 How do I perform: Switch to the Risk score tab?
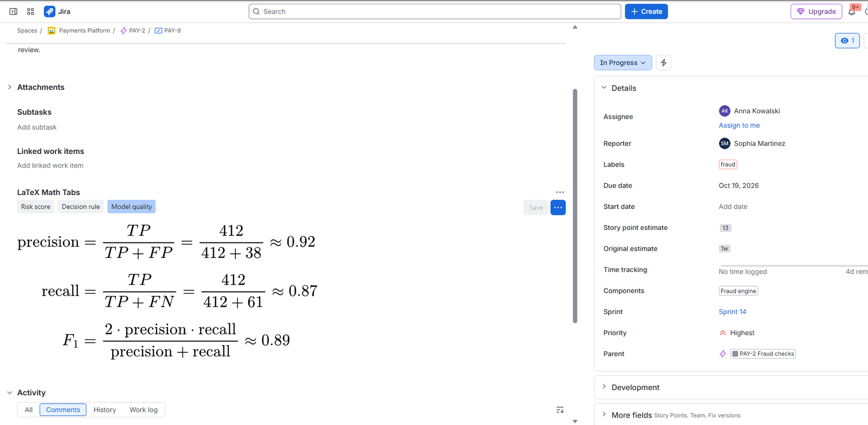(35, 207)
